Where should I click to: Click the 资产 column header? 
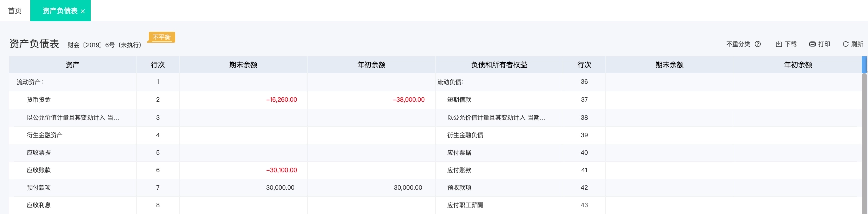click(x=72, y=65)
